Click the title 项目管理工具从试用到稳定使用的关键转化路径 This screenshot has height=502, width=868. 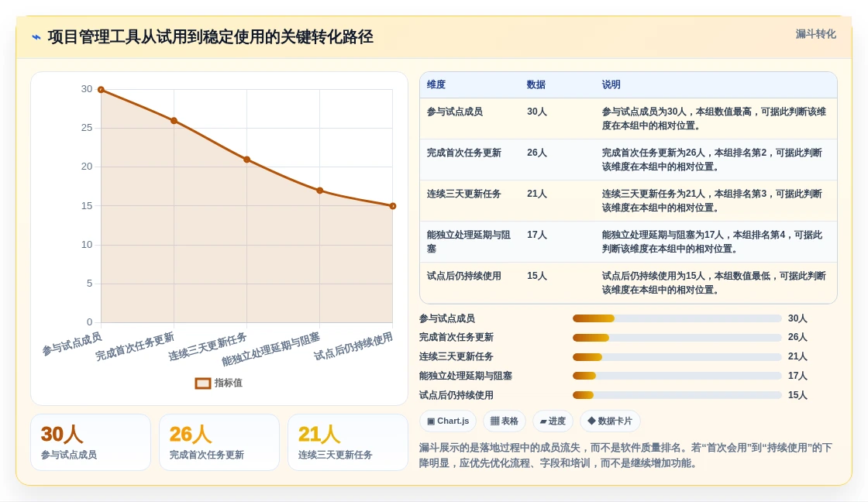pos(210,37)
